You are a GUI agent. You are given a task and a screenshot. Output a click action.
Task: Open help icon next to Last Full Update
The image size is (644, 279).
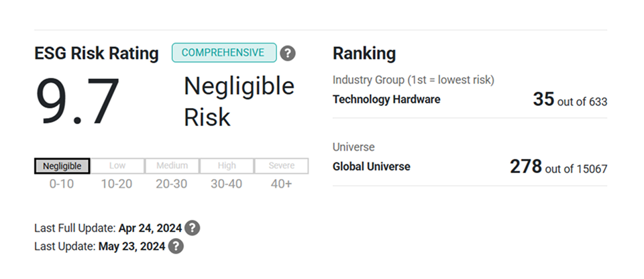click(193, 228)
